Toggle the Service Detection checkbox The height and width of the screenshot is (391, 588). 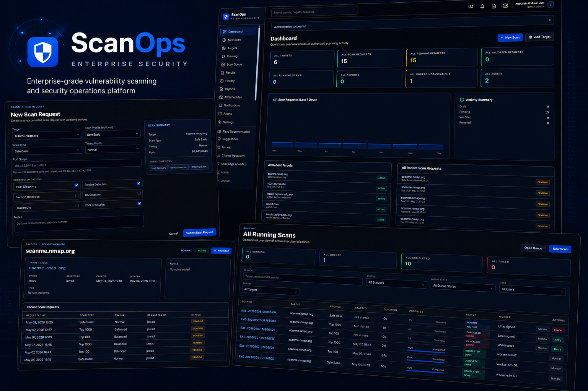[139, 183]
